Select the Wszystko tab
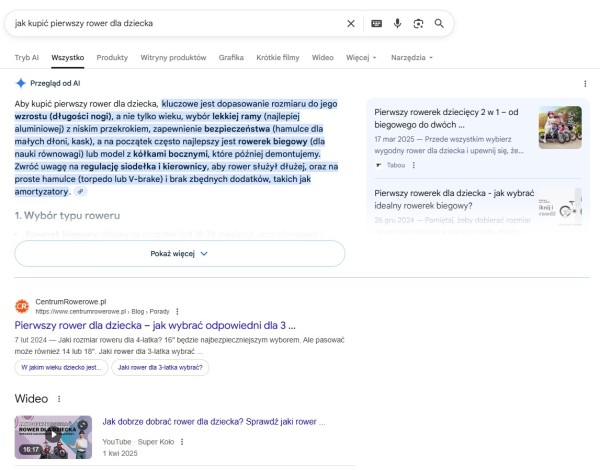 [68, 57]
